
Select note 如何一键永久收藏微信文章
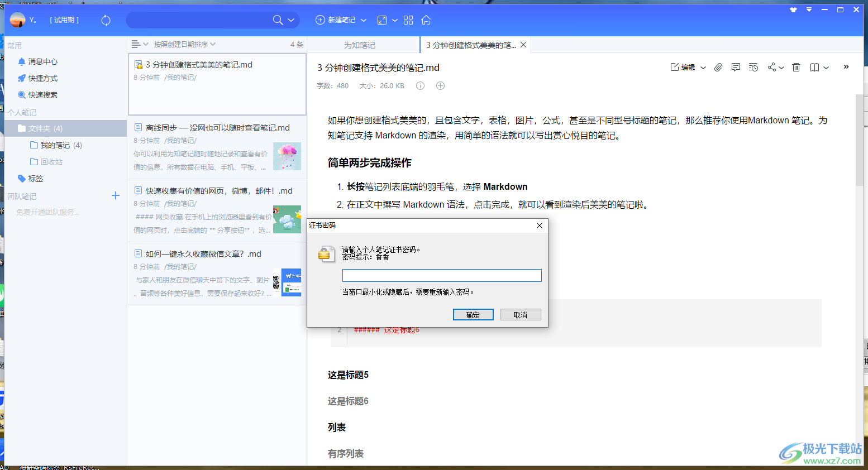pos(217,274)
